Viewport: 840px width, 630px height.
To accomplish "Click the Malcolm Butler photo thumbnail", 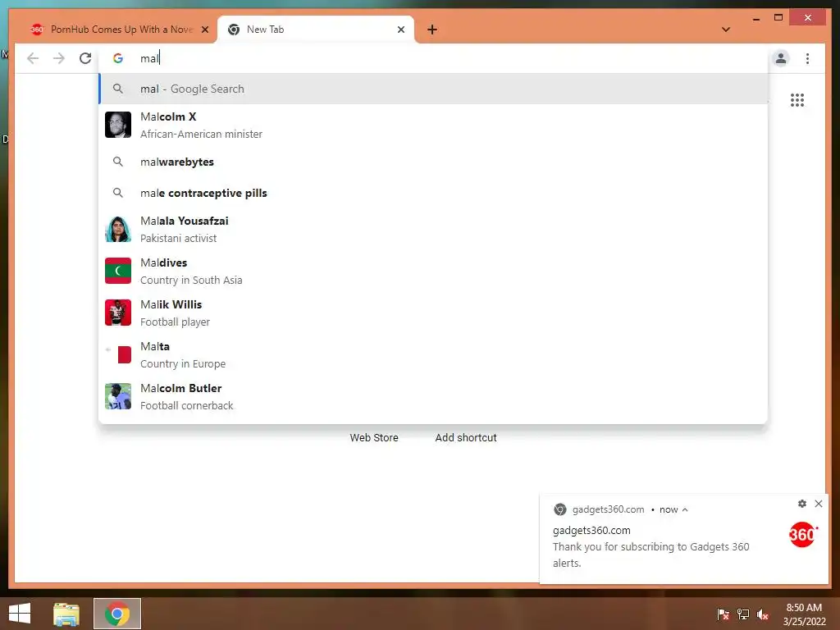I will click(x=118, y=396).
